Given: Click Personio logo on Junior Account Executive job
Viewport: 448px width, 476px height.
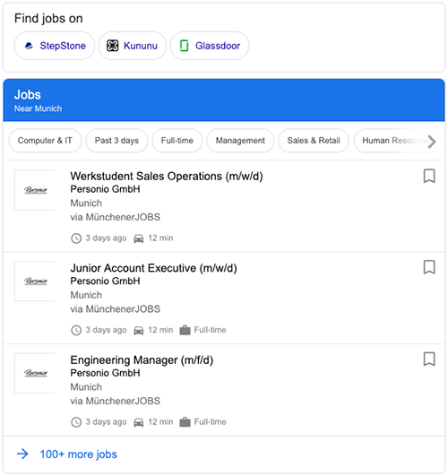Looking at the screenshot, I should click(35, 281).
